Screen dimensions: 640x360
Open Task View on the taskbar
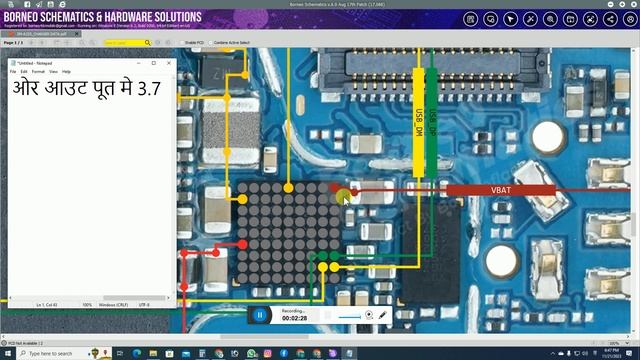click(x=120, y=353)
